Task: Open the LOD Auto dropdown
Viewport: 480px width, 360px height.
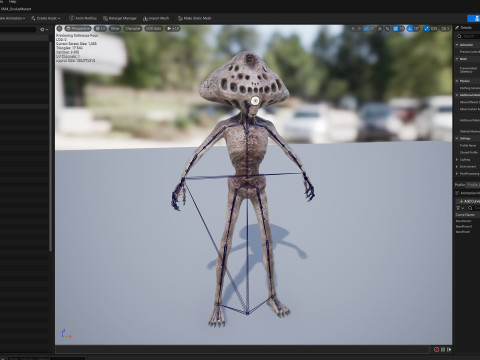Action: pos(153,29)
